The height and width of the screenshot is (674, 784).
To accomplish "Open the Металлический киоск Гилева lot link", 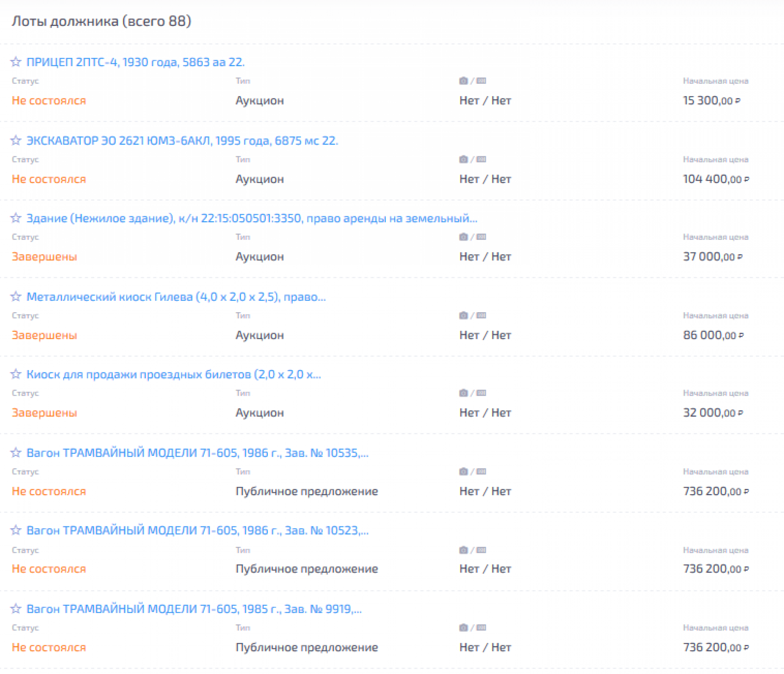I will (x=176, y=297).
